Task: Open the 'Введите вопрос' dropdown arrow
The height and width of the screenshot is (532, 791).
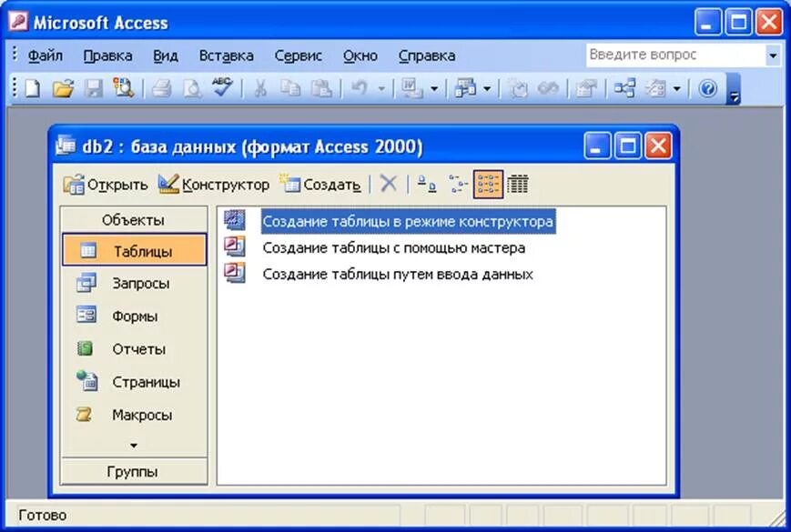Action: [x=772, y=55]
